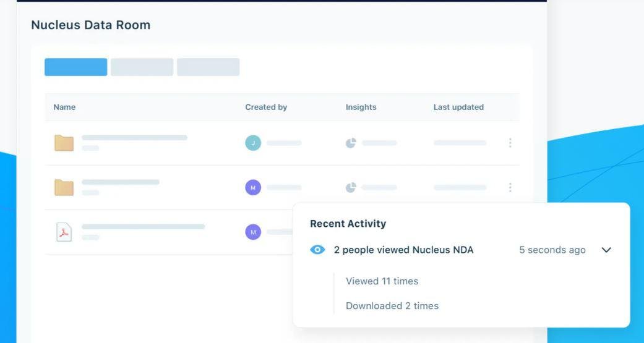
Task: Open three-dot menu for first folder row
Action: pos(510,143)
